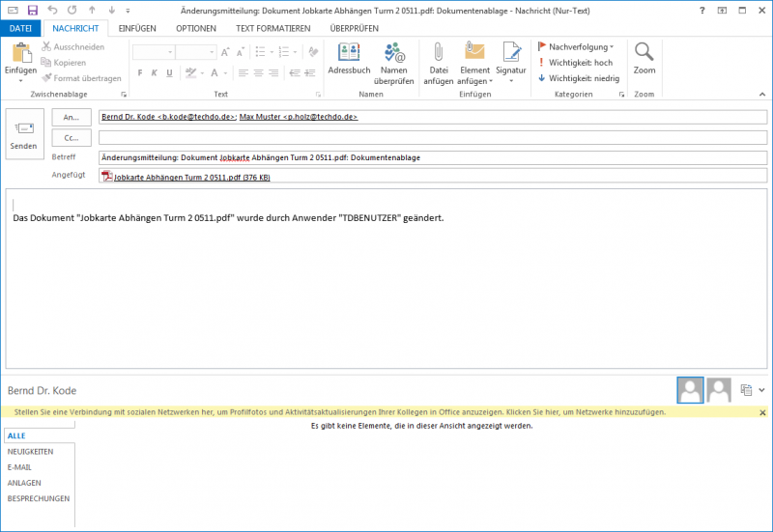Undo the last action
The image size is (773, 532).
click(x=52, y=10)
